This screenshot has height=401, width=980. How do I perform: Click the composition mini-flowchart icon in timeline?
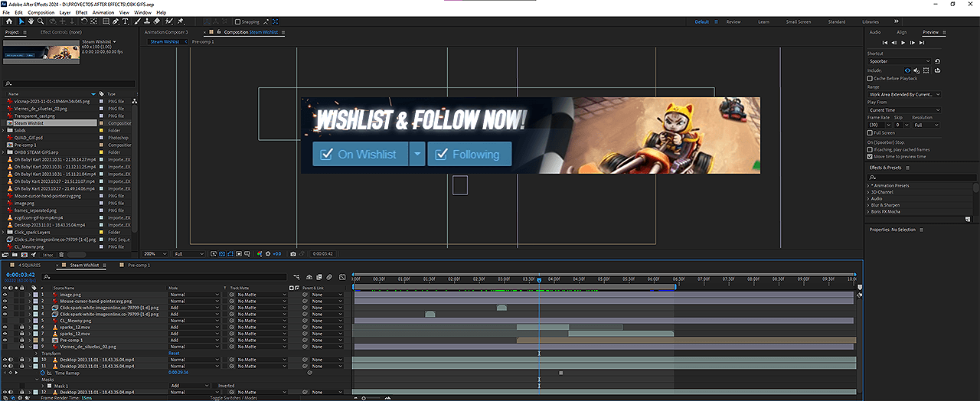296,277
